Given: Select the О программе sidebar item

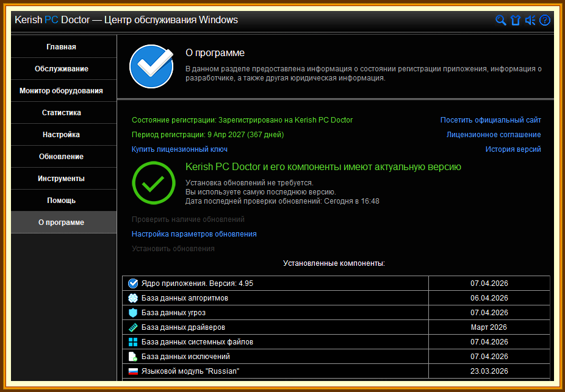Looking at the screenshot, I should (x=64, y=223).
